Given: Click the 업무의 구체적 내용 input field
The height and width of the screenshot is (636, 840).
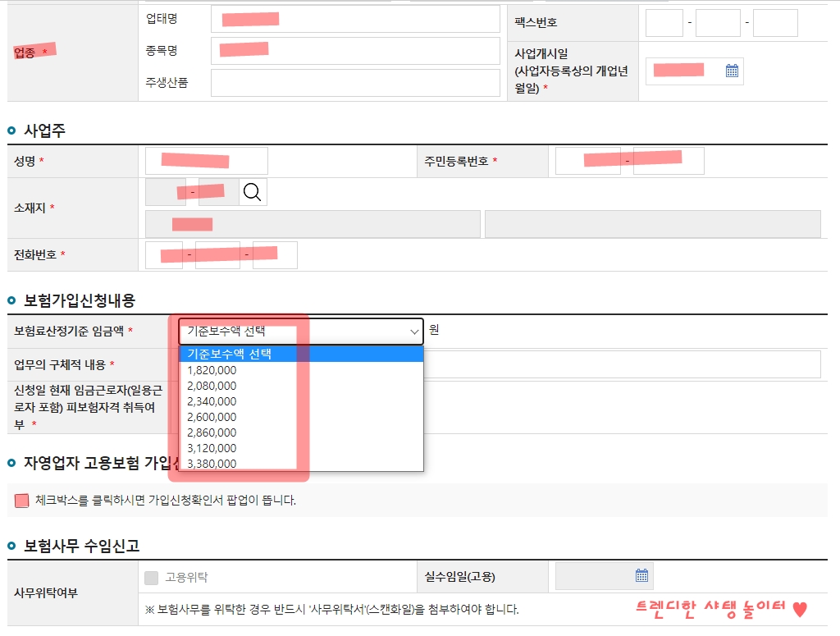Looking at the screenshot, I should coord(625,364).
